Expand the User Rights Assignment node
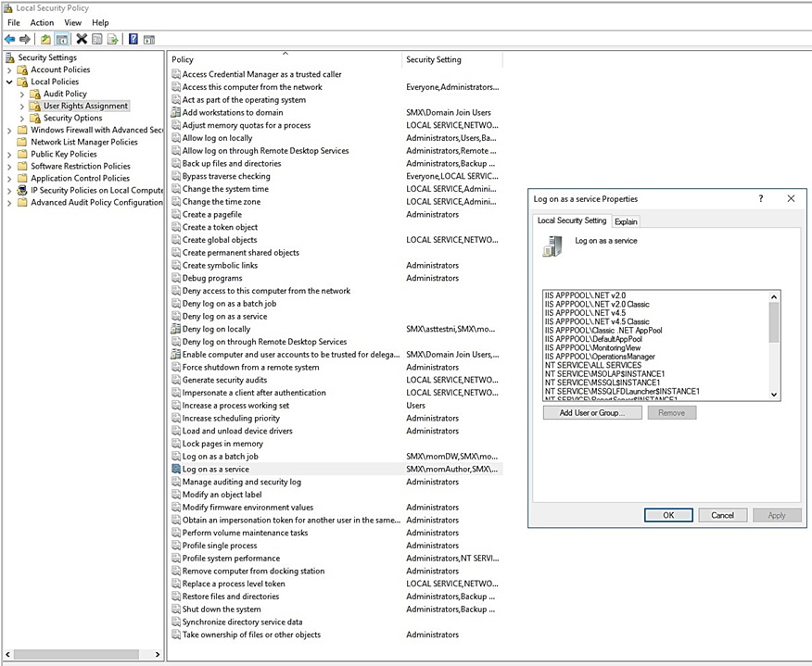This screenshot has height=666, width=812. [x=21, y=107]
